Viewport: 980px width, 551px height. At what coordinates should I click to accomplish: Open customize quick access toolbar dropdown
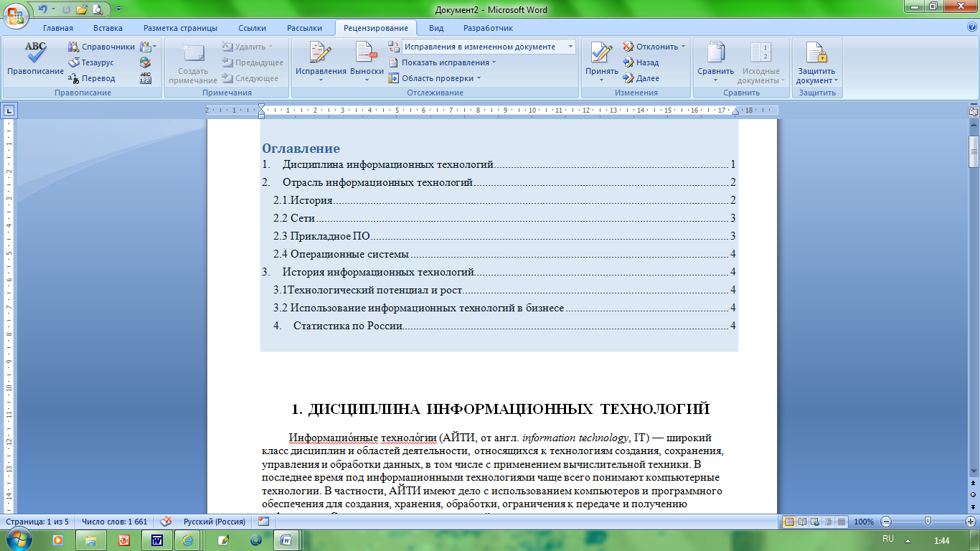click(118, 9)
